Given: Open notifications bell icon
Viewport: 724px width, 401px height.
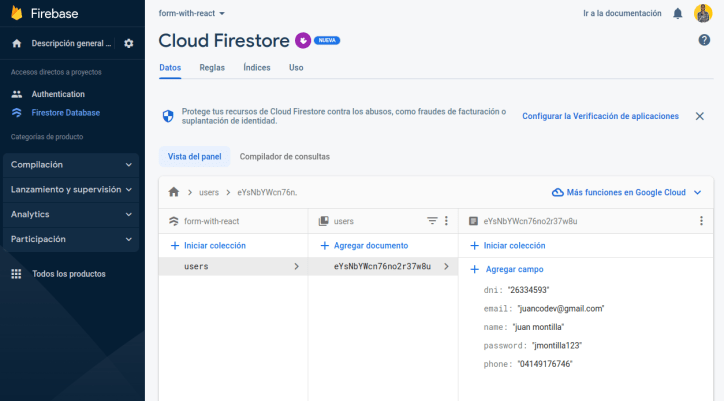Looking at the screenshot, I should [677, 13].
